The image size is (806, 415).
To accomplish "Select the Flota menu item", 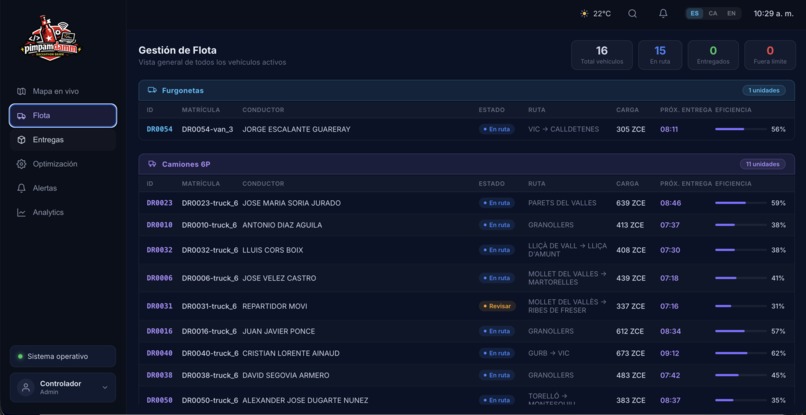I will (x=63, y=116).
